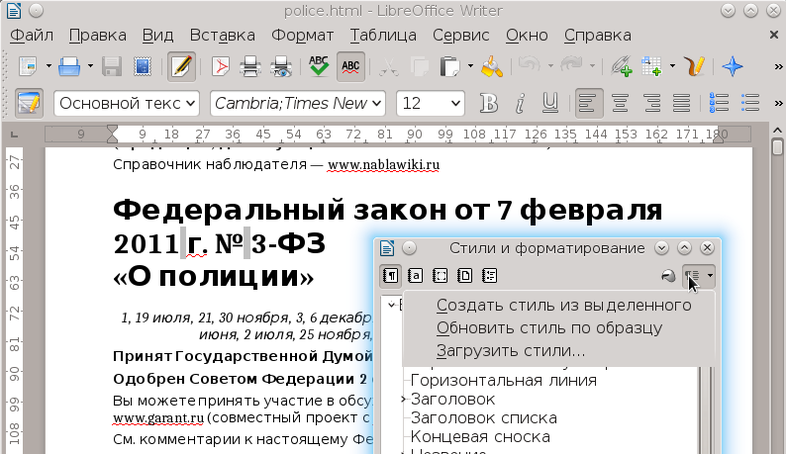Image resolution: width=786 pixels, height=454 pixels.
Task: Justify the text
Action: pos(682,103)
